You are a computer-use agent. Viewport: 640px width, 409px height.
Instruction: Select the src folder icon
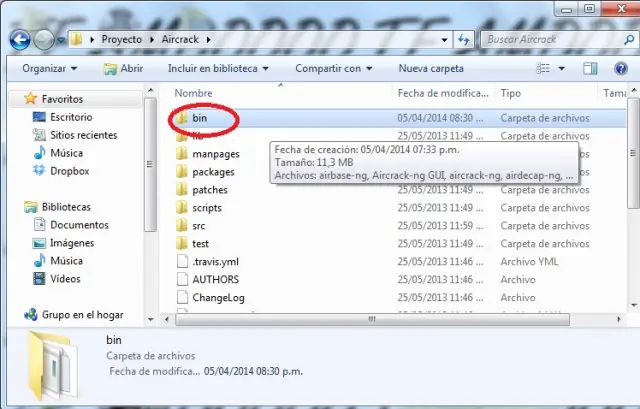(182, 225)
